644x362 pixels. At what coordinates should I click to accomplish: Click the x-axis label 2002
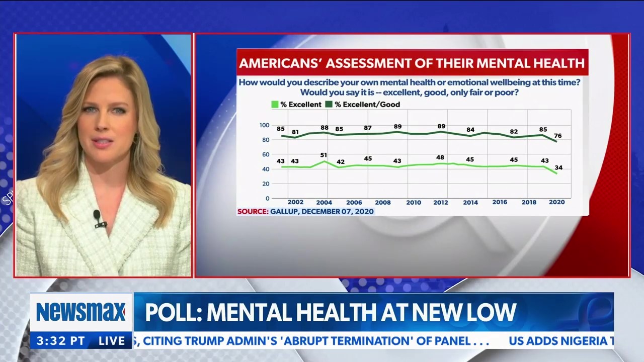point(295,203)
